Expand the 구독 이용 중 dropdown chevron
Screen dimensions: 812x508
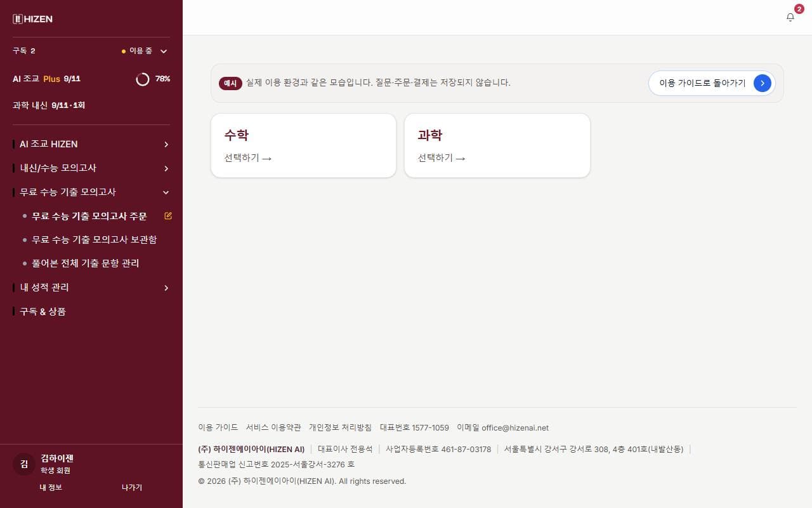(x=164, y=51)
